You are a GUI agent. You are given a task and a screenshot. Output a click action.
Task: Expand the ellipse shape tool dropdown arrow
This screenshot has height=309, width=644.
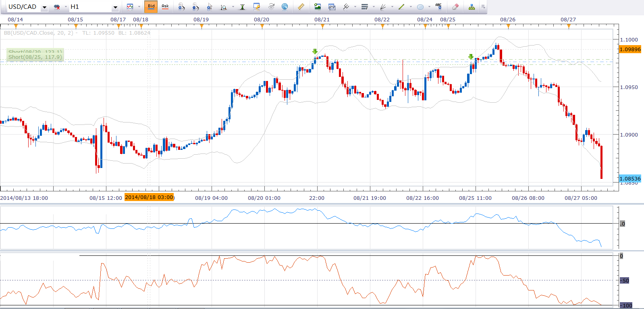click(x=429, y=7)
